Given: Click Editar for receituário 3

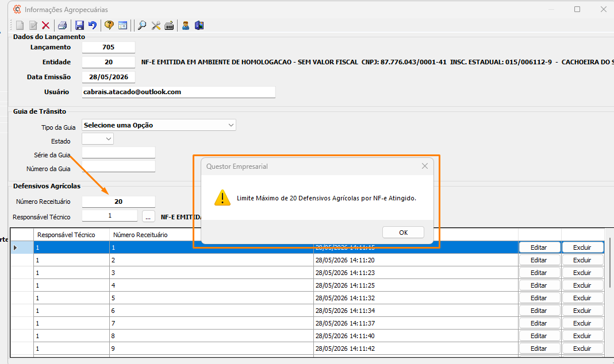Looking at the screenshot, I should tap(539, 273).
